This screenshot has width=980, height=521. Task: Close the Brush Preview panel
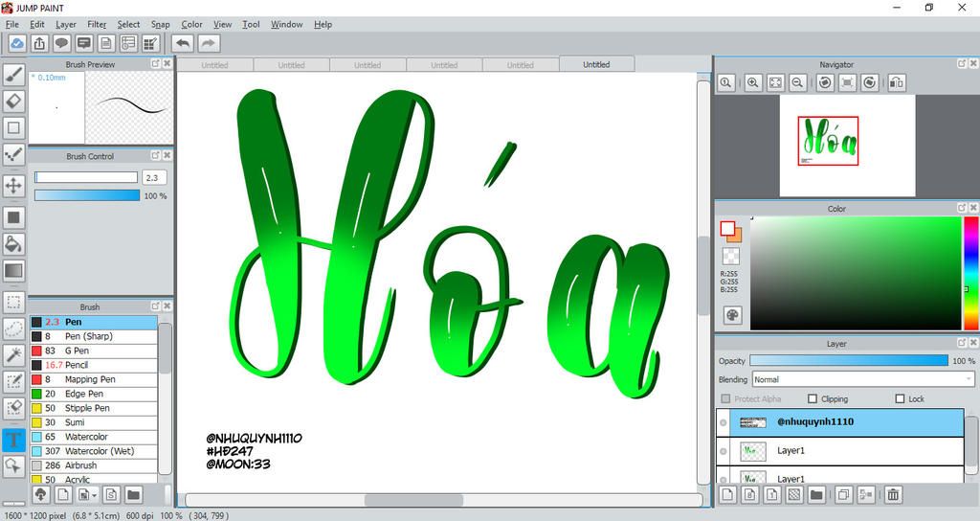(x=167, y=64)
